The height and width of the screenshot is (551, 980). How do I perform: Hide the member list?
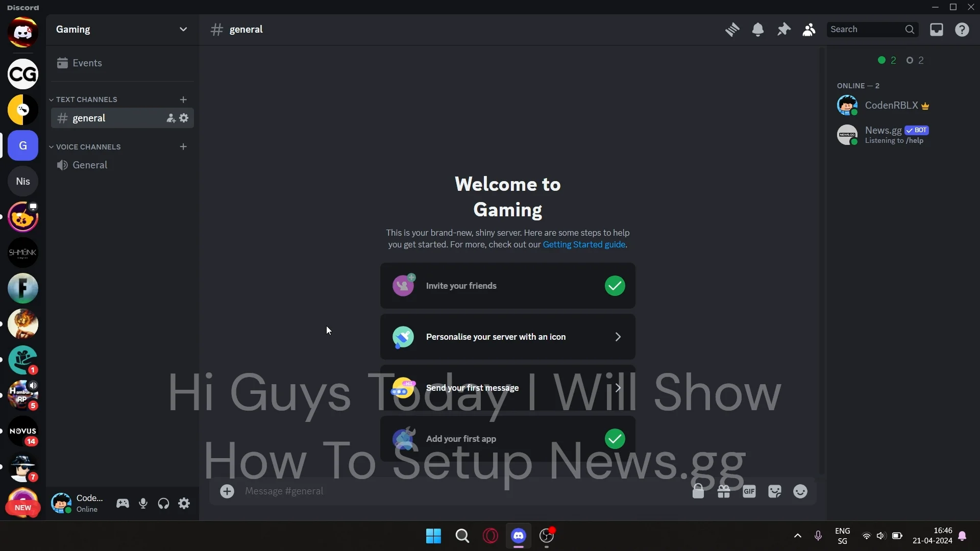pyautogui.click(x=810, y=29)
